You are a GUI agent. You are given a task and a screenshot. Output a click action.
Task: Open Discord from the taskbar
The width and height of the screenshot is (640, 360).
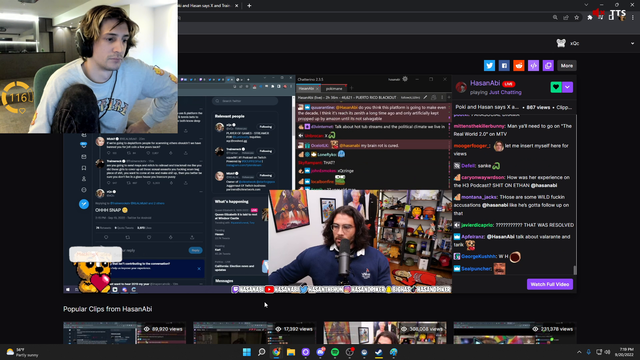point(320,352)
